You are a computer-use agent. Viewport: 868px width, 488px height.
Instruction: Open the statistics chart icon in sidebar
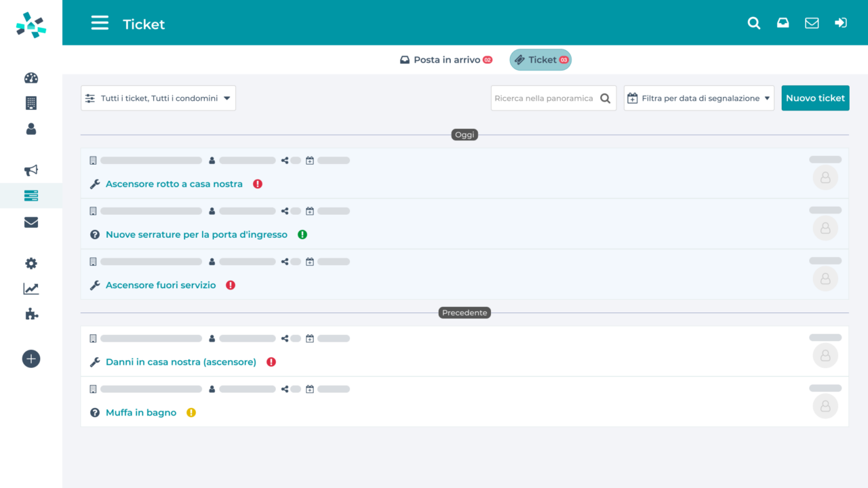pos(31,288)
